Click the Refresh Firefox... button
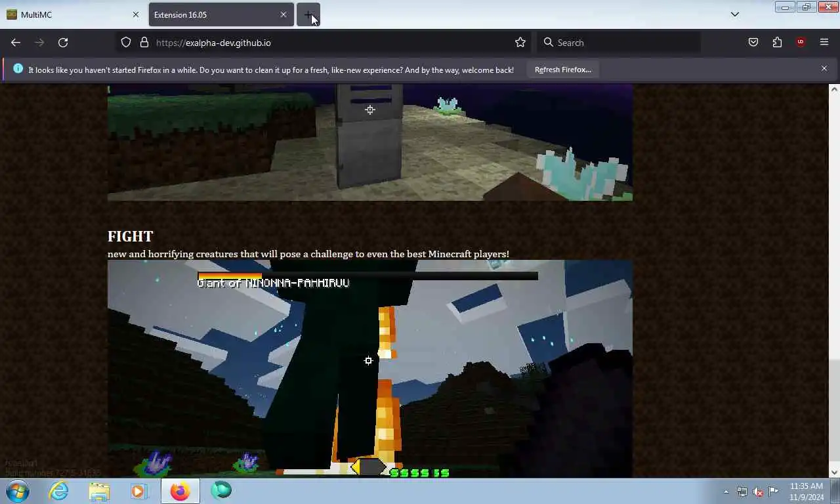Image resolution: width=840 pixels, height=504 pixels. (x=563, y=70)
